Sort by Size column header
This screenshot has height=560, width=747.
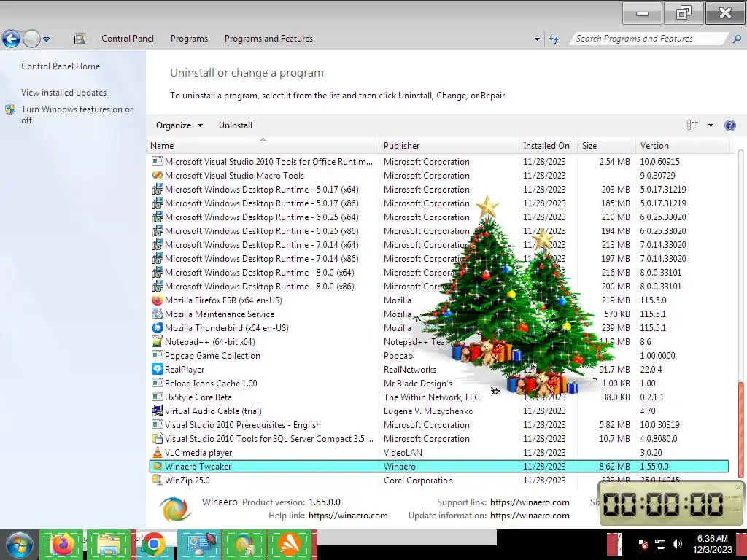(606, 146)
